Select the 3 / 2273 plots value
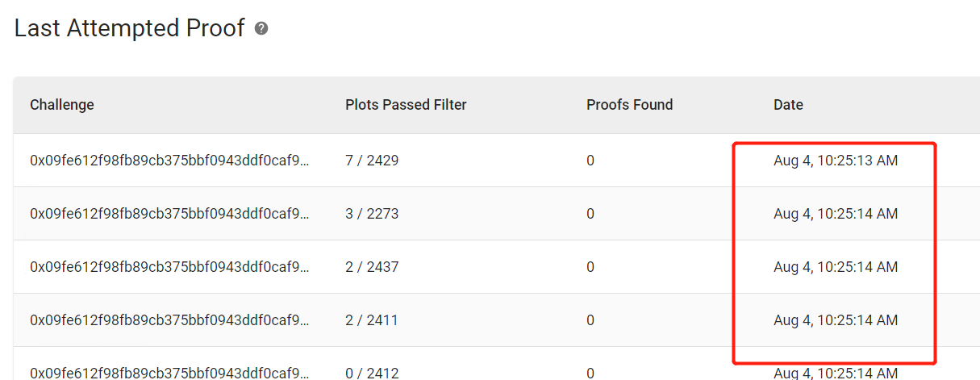The height and width of the screenshot is (380, 980). [x=372, y=214]
